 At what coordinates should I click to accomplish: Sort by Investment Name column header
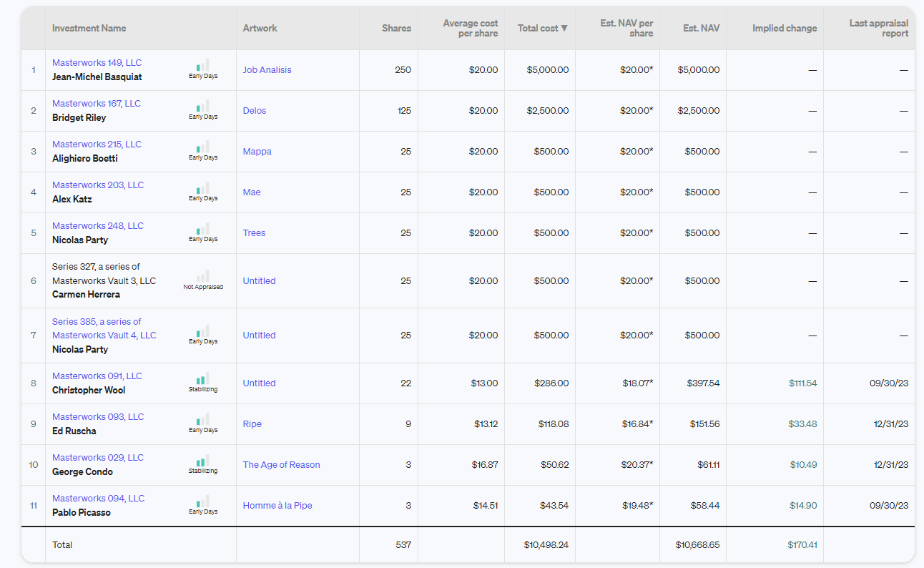(89, 28)
